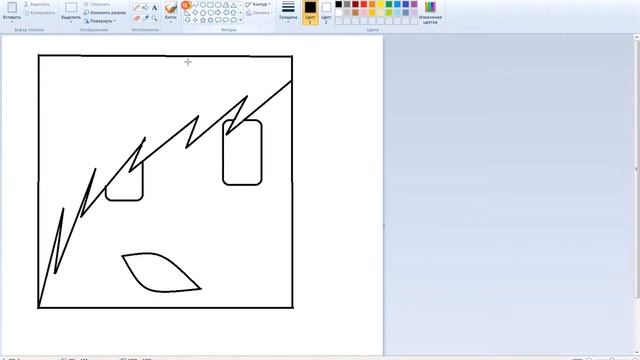
Task: Select the Magnifier tool
Action: pos(155,18)
